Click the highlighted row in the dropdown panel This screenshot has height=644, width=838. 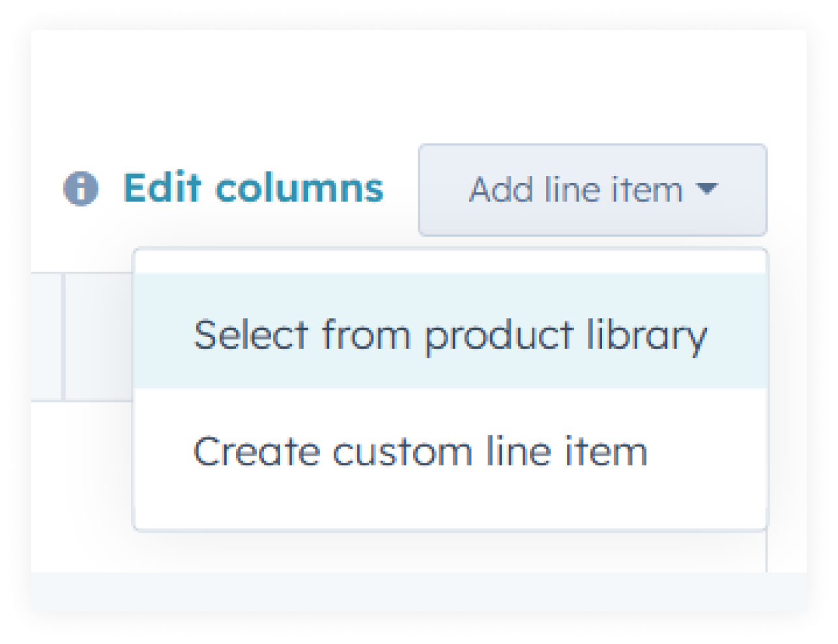452,334
